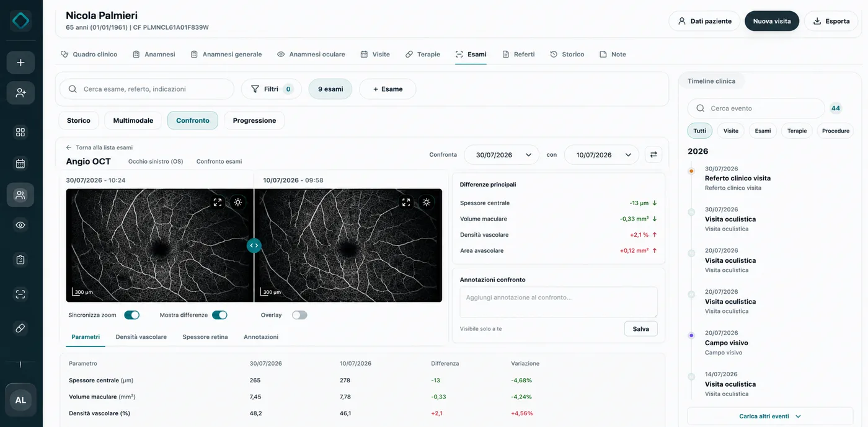The image size is (868, 427).
Task: Open the Quadro clinico tab
Action: [x=89, y=55]
